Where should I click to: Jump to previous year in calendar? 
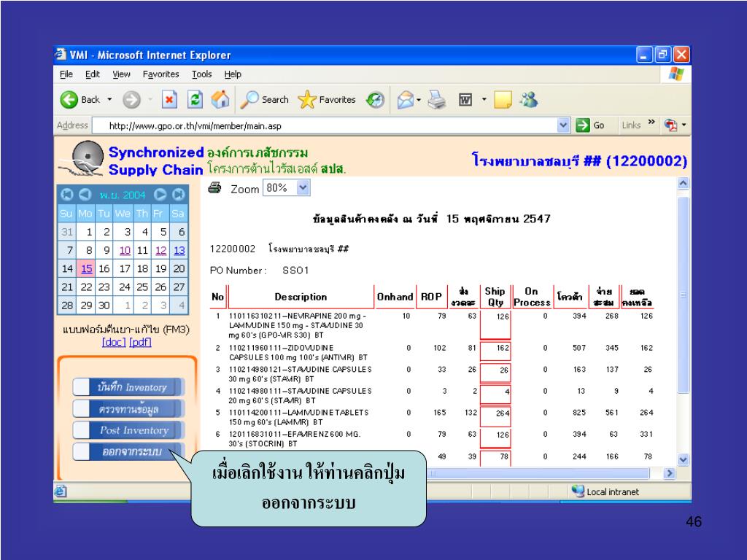click(x=67, y=194)
